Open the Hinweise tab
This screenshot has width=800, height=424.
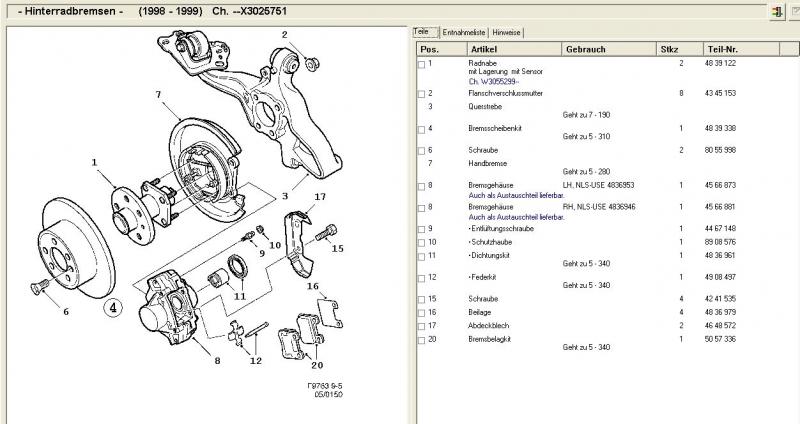pos(506,33)
